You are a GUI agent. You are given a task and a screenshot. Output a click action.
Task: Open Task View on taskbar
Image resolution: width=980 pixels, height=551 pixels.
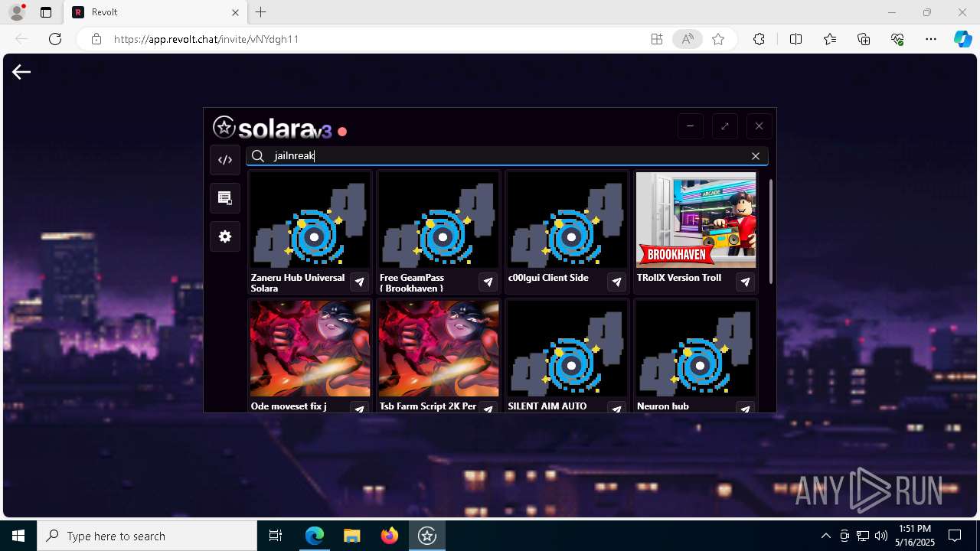276,536
